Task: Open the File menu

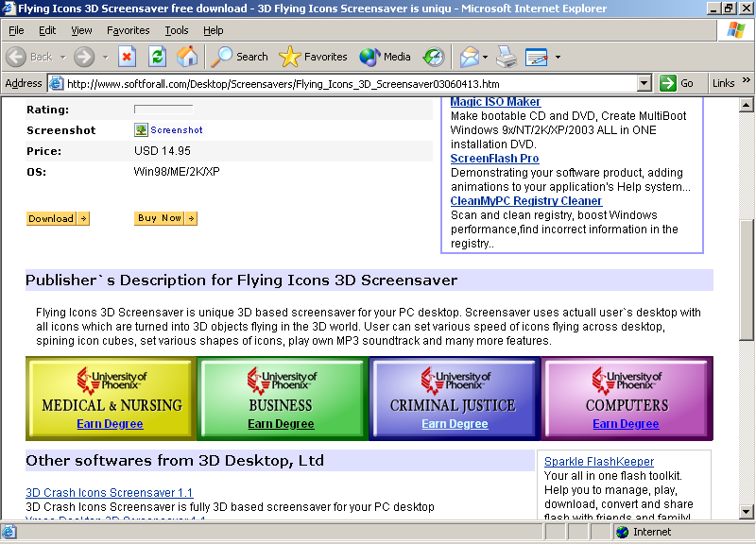Action: 16,30
